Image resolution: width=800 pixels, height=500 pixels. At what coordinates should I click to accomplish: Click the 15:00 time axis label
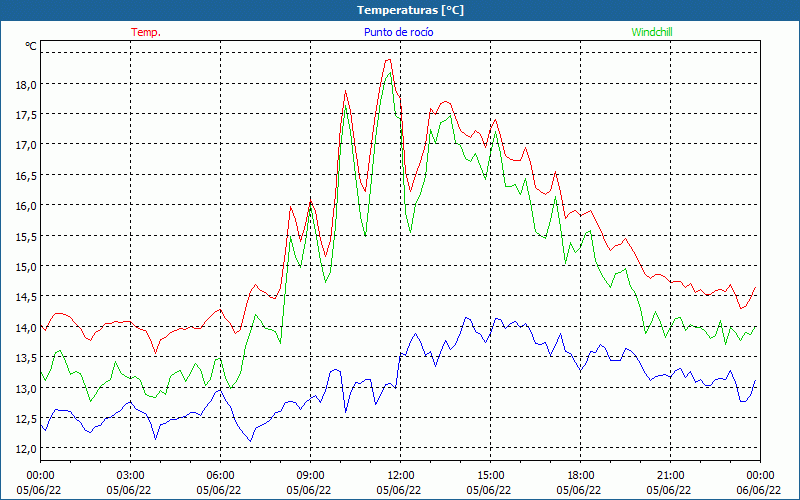(x=490, y=476)
